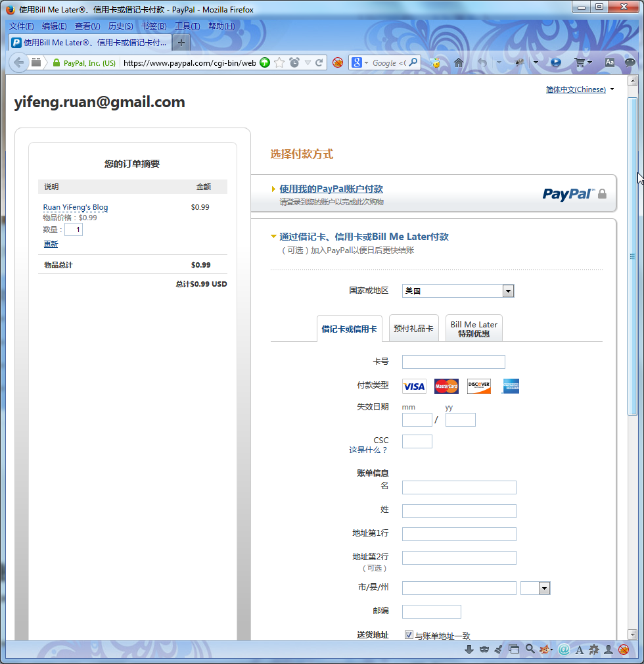Viewport: 644px width, 664px height.
Task: Expand pay with my PayPal account section
Action: tap(331, 189)
